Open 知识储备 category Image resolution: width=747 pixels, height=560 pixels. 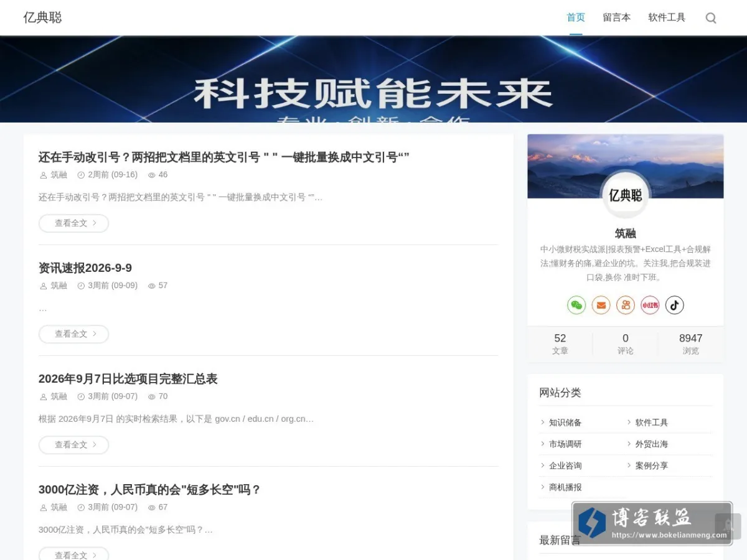[565, 422]
